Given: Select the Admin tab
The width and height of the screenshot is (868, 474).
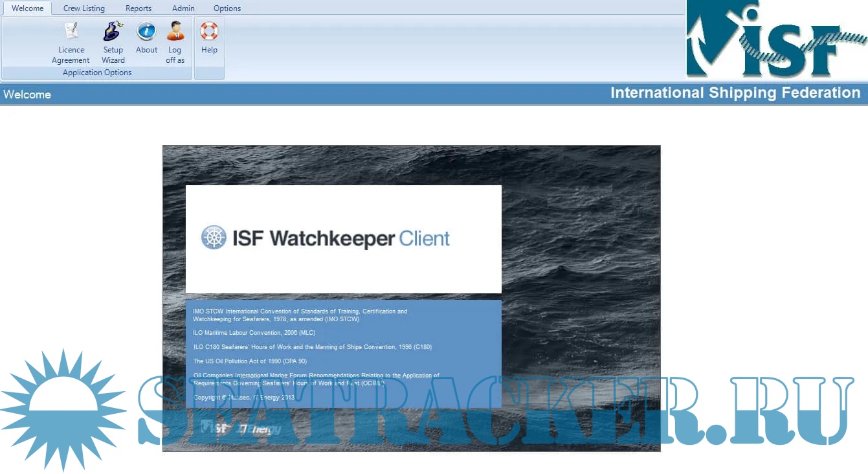Looking at the screenshot, I should pos(183,8).
